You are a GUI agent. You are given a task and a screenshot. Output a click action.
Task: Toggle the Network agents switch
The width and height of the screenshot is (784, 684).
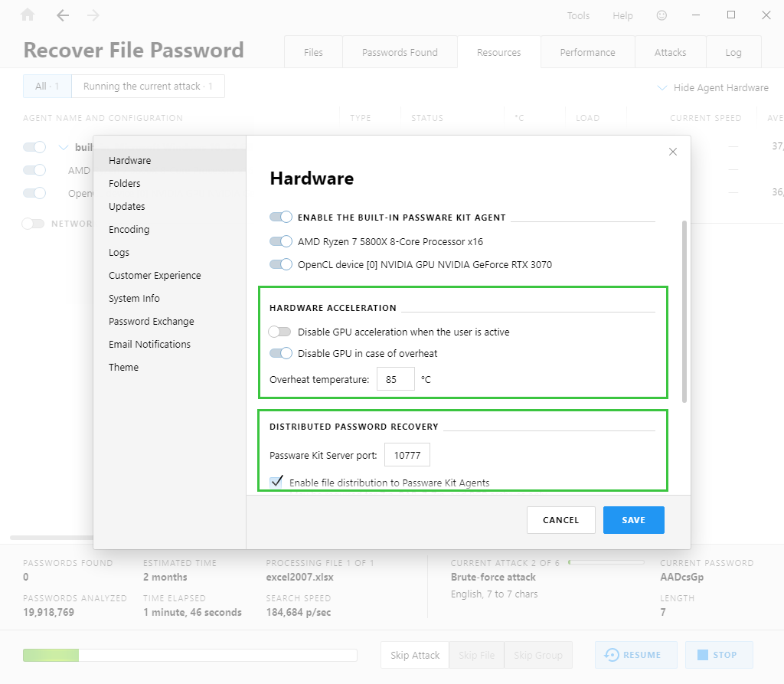[x=33, y=224]
